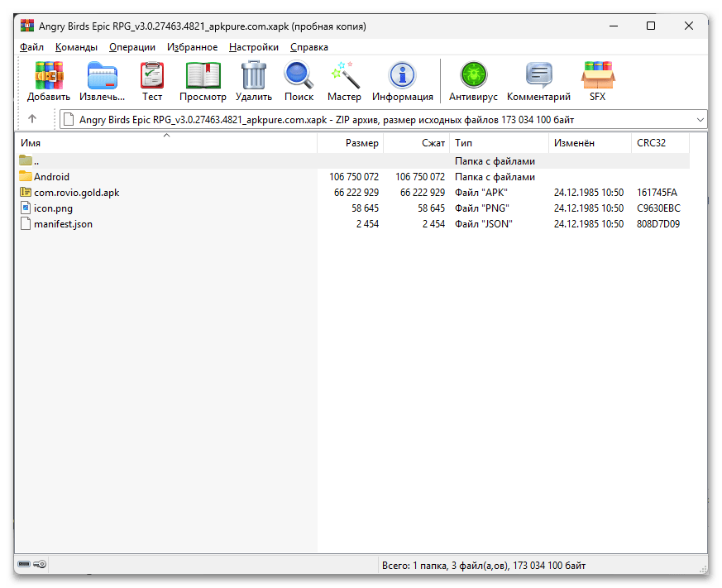Close the WinRAR window

[689, 26]
